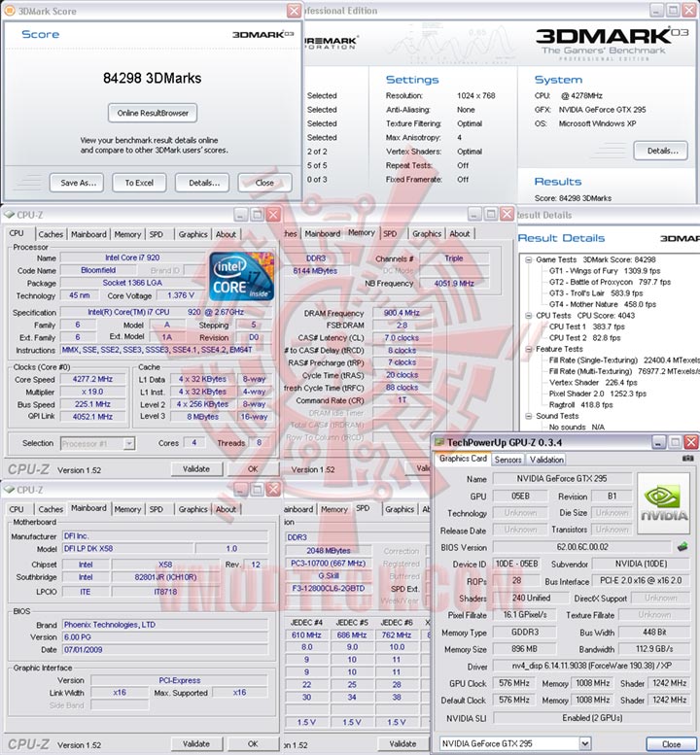Select Vertex Shader result row
Screen dimensions: 700x755
(x=593, y=382)
